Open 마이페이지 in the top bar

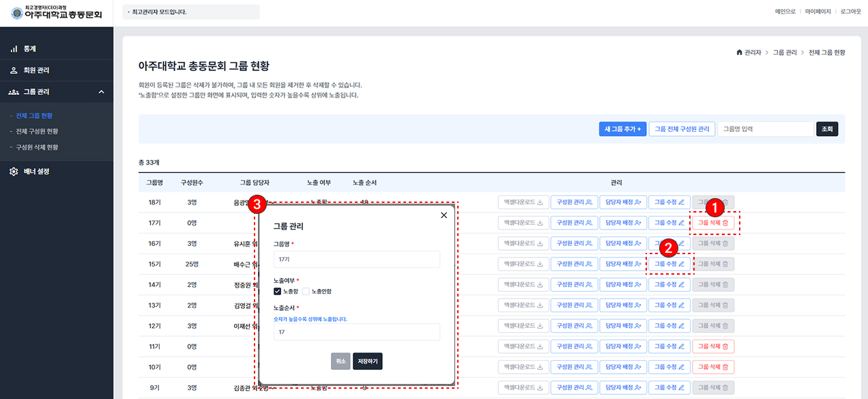click(818, 12)
